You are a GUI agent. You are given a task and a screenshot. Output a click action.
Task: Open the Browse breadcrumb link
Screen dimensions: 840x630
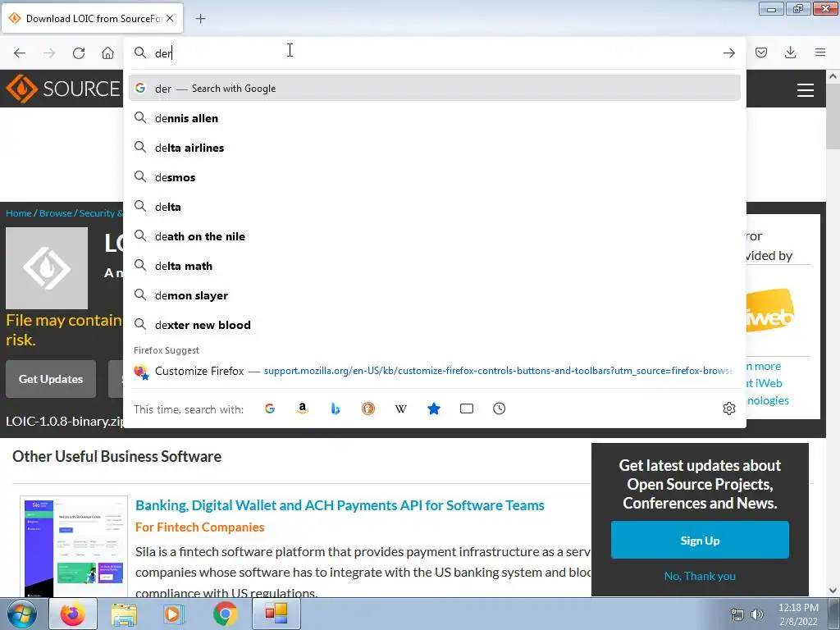tap(55, 213)
